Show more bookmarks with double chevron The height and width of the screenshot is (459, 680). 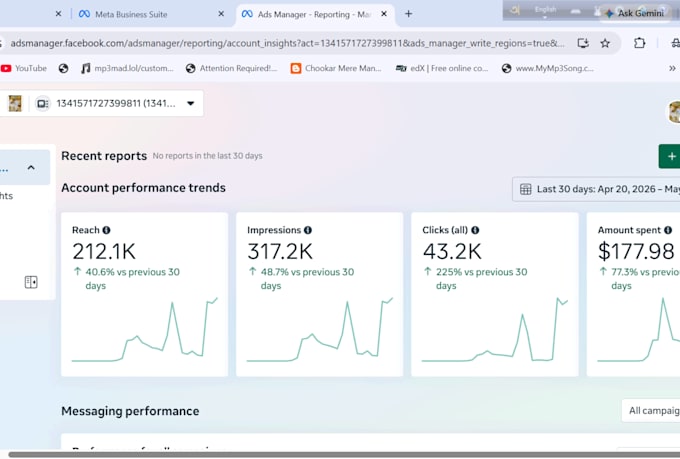click(x=672, y=68)
